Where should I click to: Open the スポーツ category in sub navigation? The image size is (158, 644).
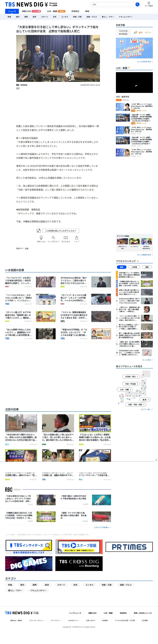click(44, 17)
